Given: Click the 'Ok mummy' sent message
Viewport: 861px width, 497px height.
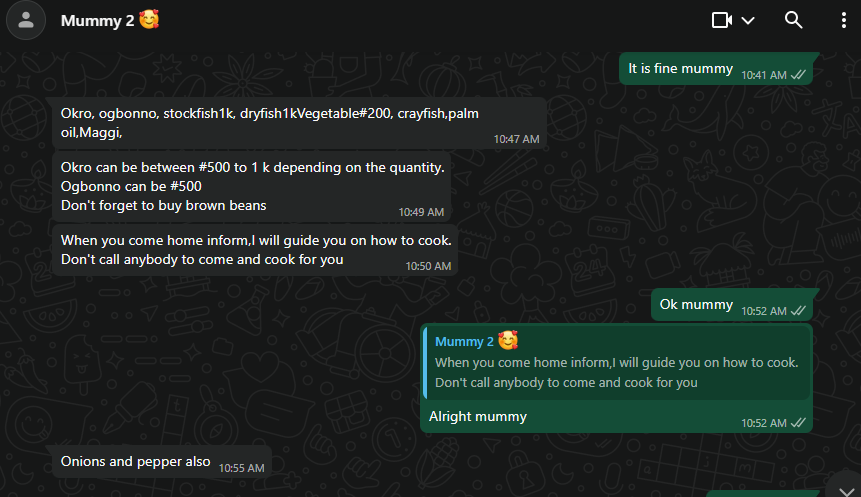Looking at the screenshot, I should [x=732, y=305].
